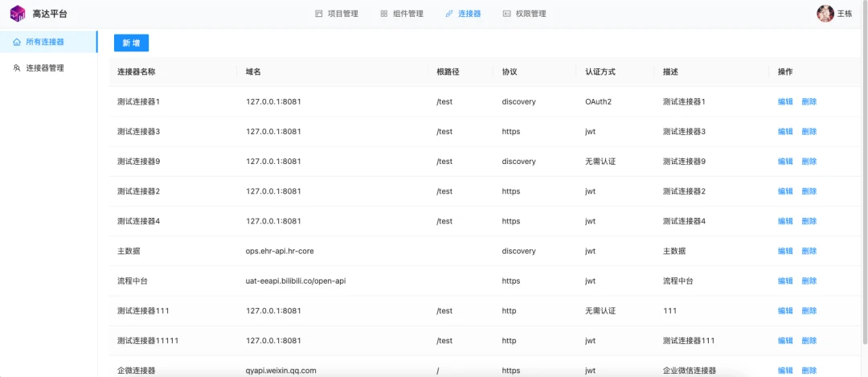This screenshot has width=868, height=377.
Task: Click the 连接器 link icon in navigation
Action: (x=449, y=14)
